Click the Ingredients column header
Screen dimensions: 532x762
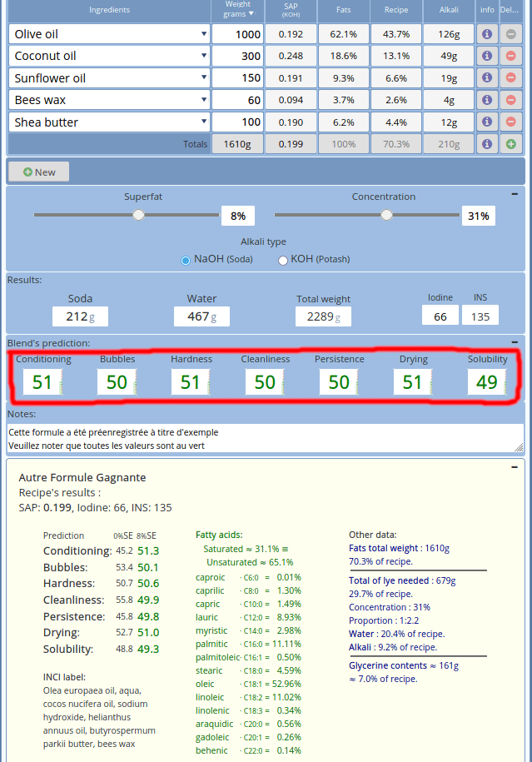coord(109,10)
